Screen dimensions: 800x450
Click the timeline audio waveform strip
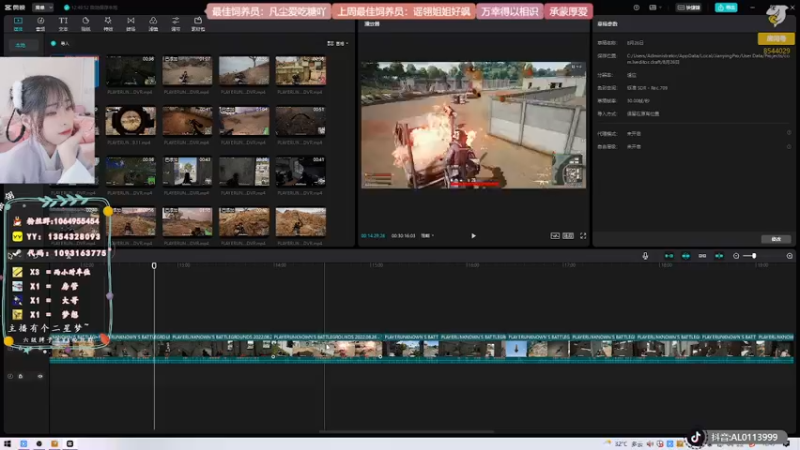pos(421,360)
